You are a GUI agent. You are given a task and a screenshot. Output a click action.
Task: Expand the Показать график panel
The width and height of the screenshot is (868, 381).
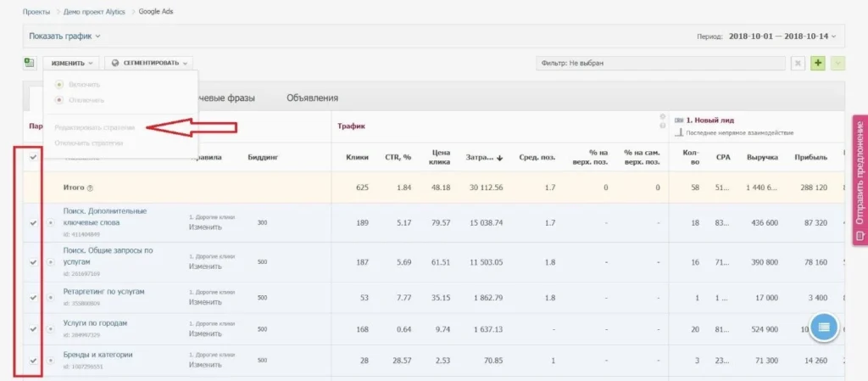[x=64, y=36]
